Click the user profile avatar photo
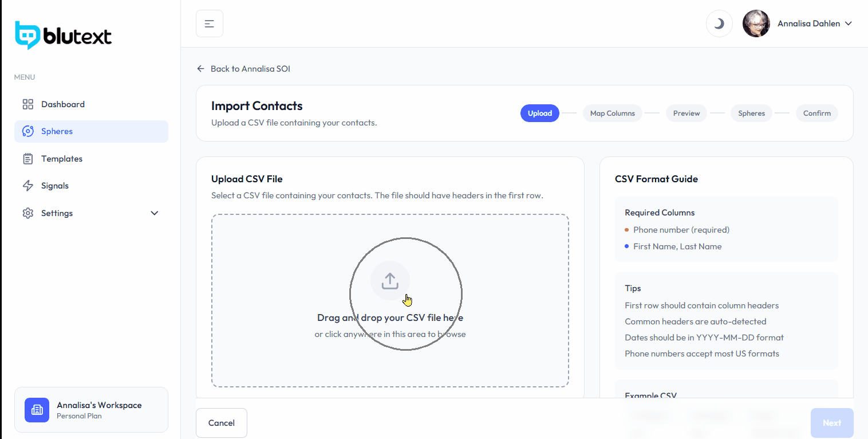This screenshot has height=439, width=868. tap(756, 23)
